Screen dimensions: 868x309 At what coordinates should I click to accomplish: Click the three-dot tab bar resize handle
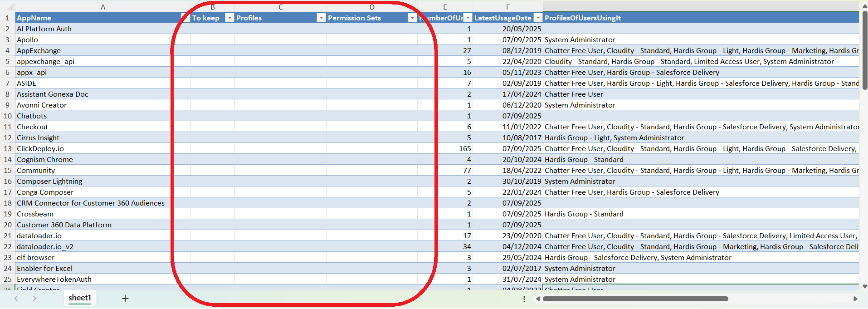[524, 299]
